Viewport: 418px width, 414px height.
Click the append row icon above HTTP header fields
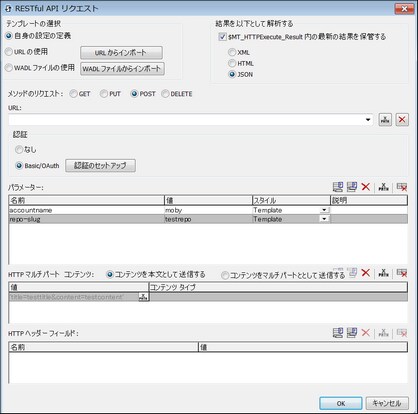pyautogui.click(x=338, y=332)
